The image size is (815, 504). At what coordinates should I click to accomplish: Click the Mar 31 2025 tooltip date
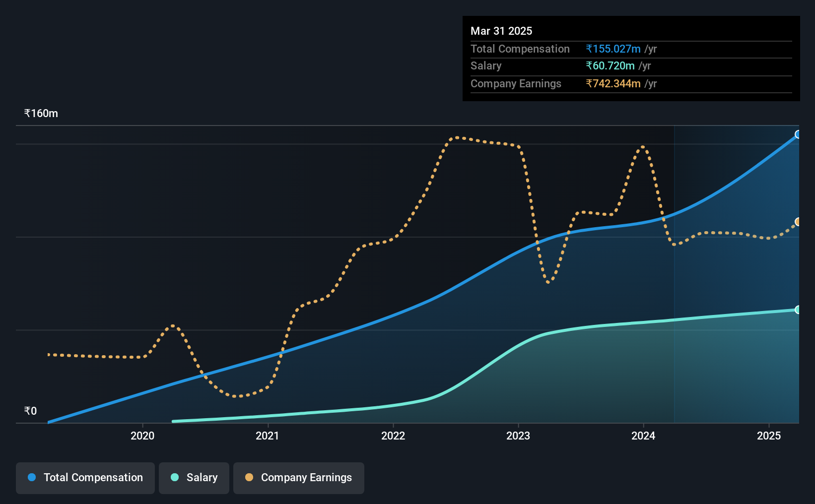point(501,31)
